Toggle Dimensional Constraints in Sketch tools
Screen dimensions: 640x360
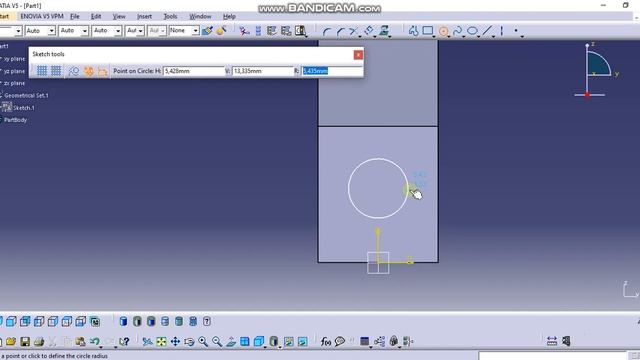point(102,71)
